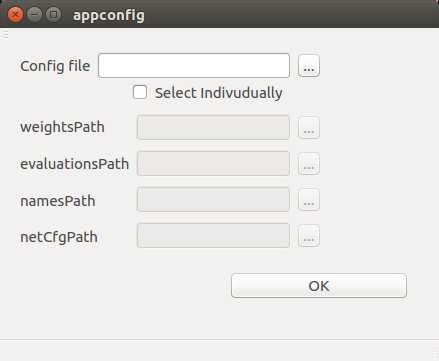The image size is (439, 361).
Task: Open the browse button for namesPath
Action: pyautogui.click(x=309, y=200)
